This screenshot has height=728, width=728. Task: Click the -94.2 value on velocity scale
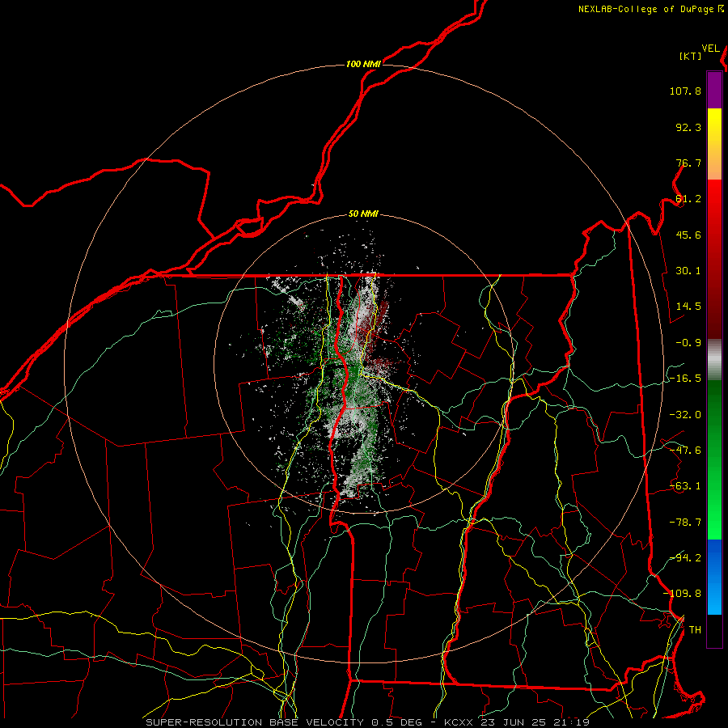685,558
